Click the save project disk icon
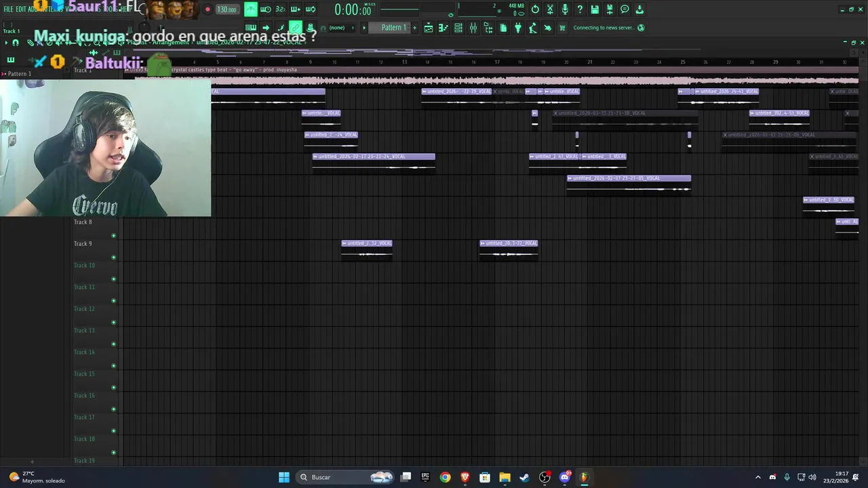Viewport: 868px width, 488px height. (x=595, y=9)
